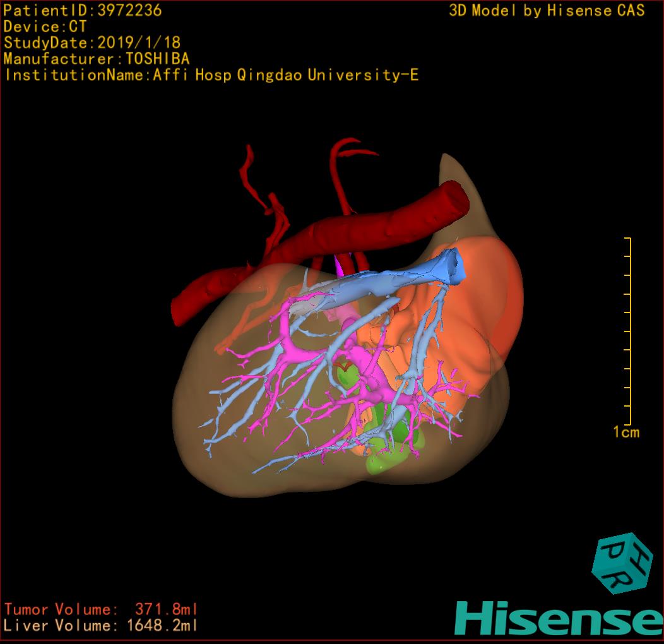
Task: Click the Tumor Volume 371.8ml readout
Action: click(x=101, y=609)
